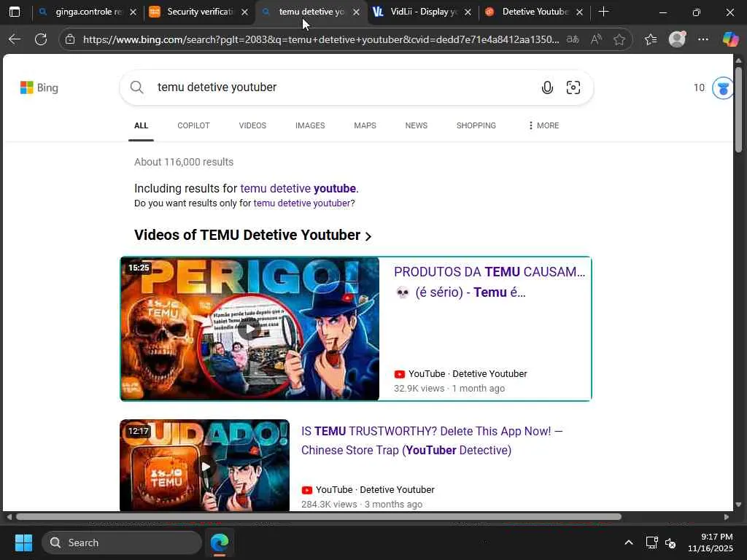The width and height of the screenshot is (747, 560).
Task: Go back with the back arrow
Action: pyautogui.click(x=15, y=39)
